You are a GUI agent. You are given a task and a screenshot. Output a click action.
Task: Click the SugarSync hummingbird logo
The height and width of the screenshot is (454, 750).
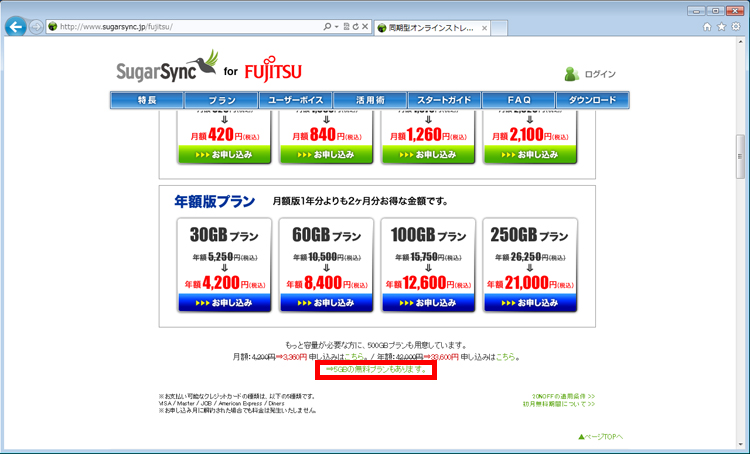(x=167, y=66)
